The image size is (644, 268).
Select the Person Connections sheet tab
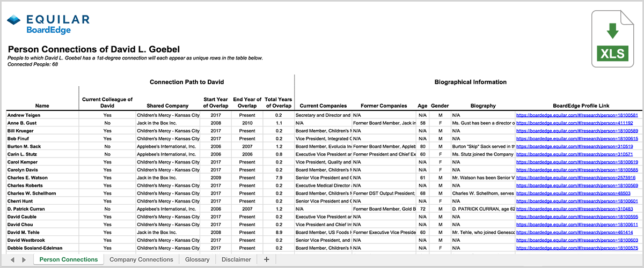(x=69, y=259)
